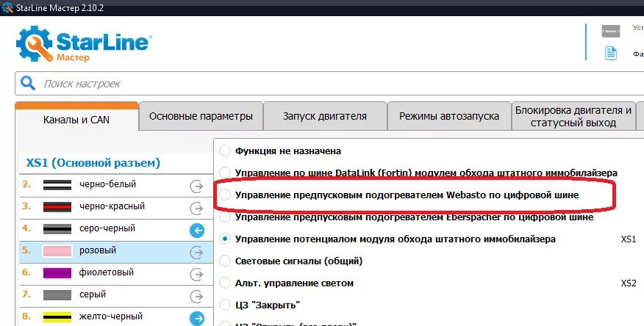Image resolution: width=644 pixels, height=326 pixels.
Task: Click the arrow icon for черно-белый wire
Action: tap(197, 186)
